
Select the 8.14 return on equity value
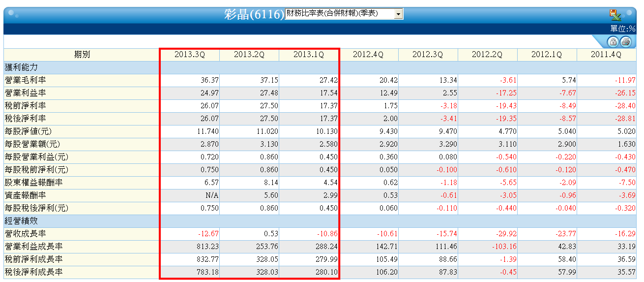pos(271,183)
